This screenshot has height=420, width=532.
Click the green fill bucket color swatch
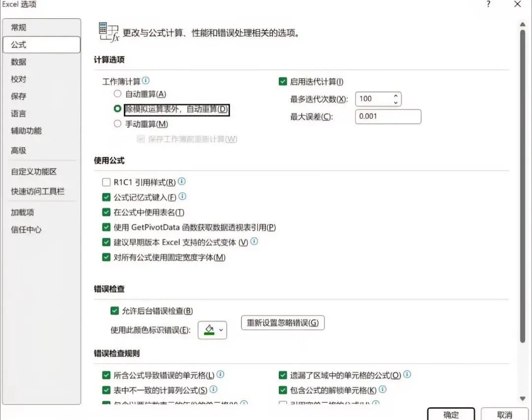coord(209,330)
